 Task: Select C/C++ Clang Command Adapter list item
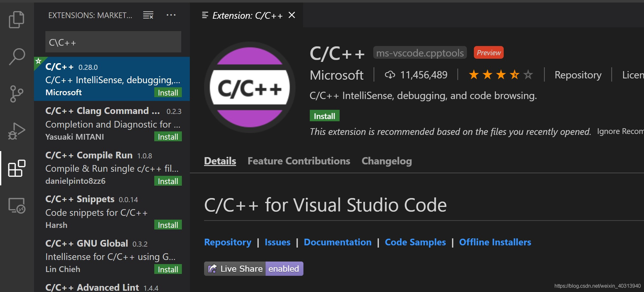[x=112, y=123]
